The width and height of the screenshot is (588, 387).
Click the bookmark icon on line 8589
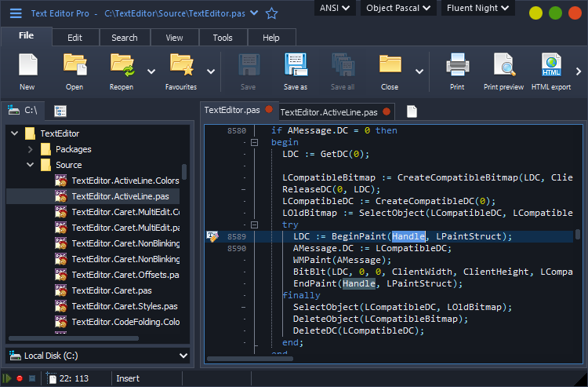(212, 236)
